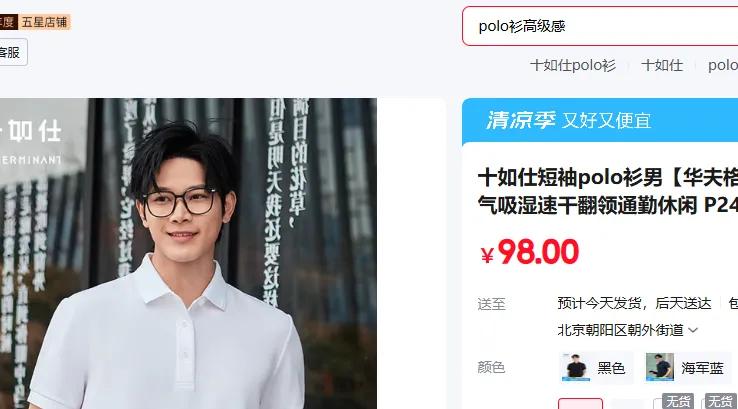The height and width of the screenshot is (409, 738).
Task: Click the 十如仕 brand logo on photo
Action: tap(33, 131)
